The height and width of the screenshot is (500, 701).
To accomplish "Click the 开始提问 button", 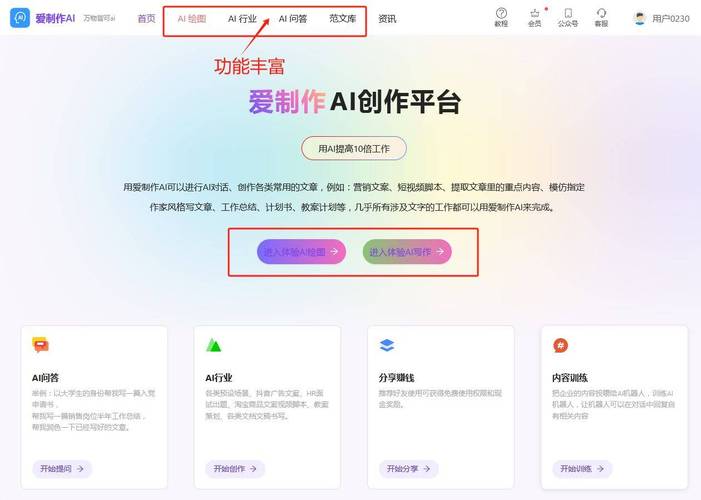I will (62, 469).
